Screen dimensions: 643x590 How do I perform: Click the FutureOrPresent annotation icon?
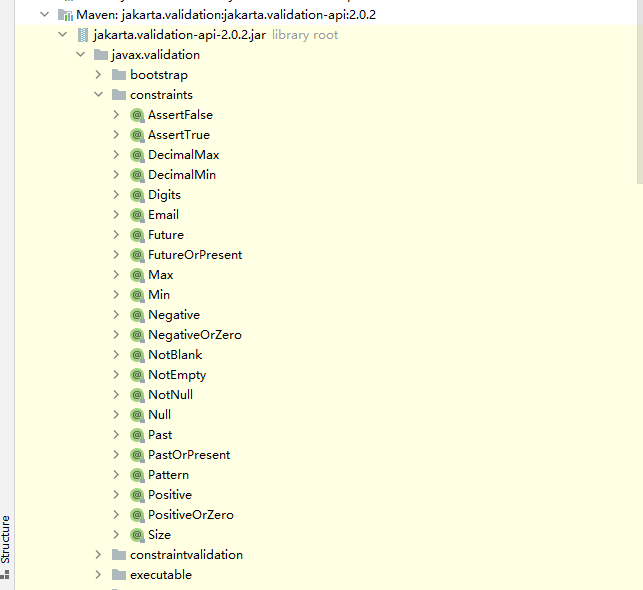137,255
